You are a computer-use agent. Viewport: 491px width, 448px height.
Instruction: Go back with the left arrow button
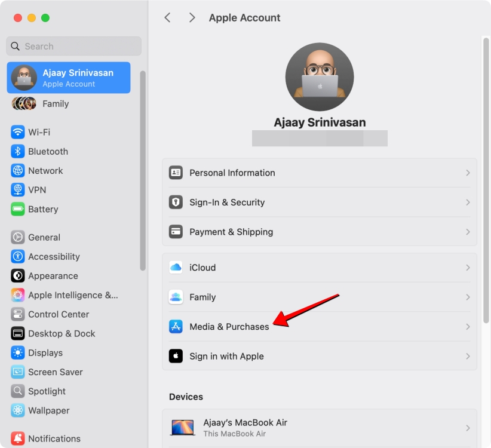click(167, 17)
